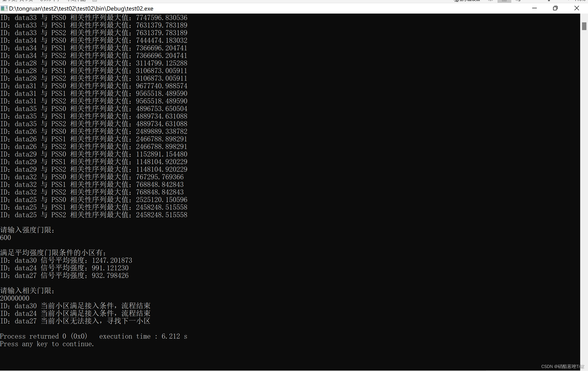
Task: Open 显示器设置 in the status bar above
Action: [x=467, y=1]
